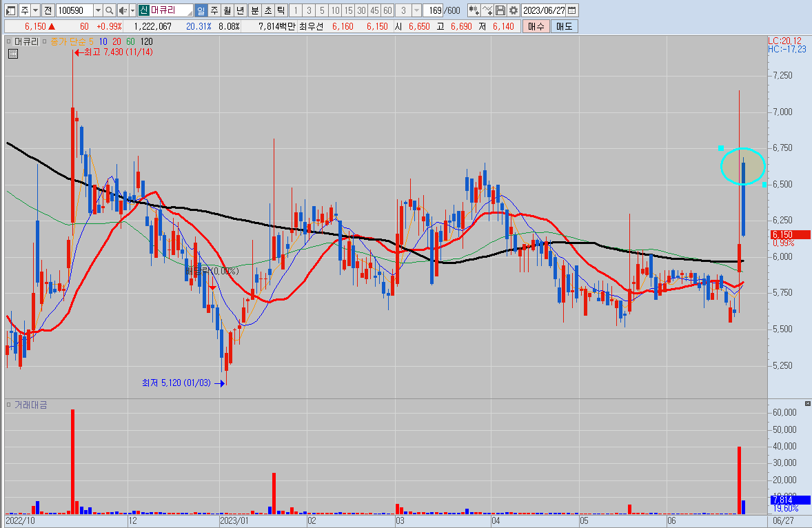Save chart settings with diskette icon
The height and width of the screenshot is (528, 812).
point(500,10)
